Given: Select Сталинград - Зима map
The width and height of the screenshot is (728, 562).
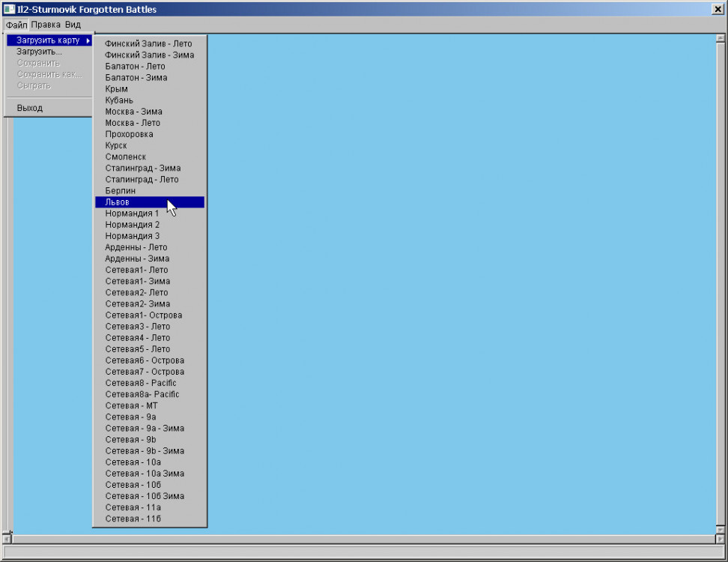Looking at the screenshot, I should (x=142, y=168).
